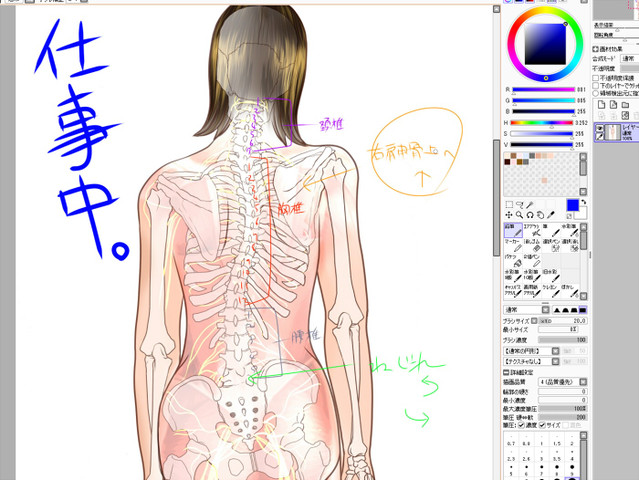This screenshot has height=480, width=639.
Task: Select the 鉛筆 pencil brush
Action: tap(513, 230)
